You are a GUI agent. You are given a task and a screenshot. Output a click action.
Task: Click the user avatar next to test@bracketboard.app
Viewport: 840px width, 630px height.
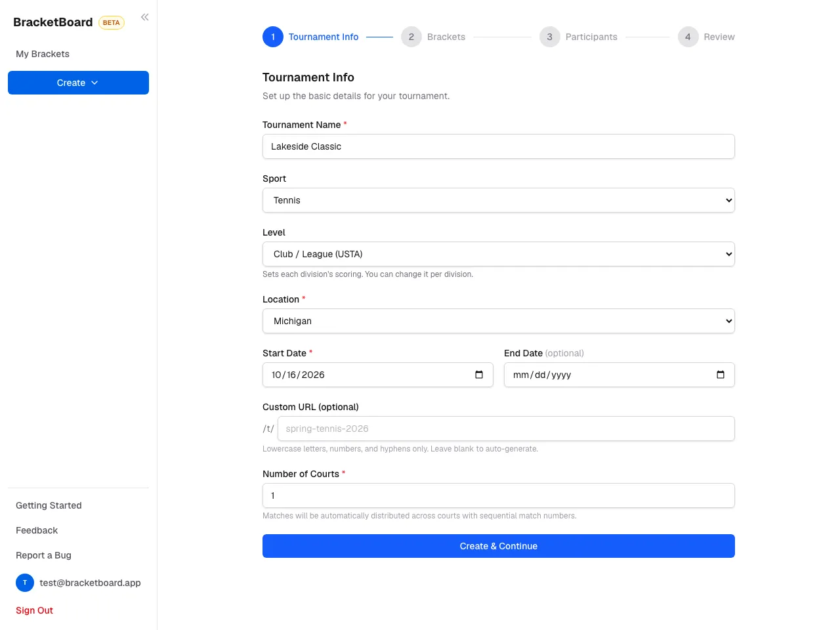[x=25, y=583]
